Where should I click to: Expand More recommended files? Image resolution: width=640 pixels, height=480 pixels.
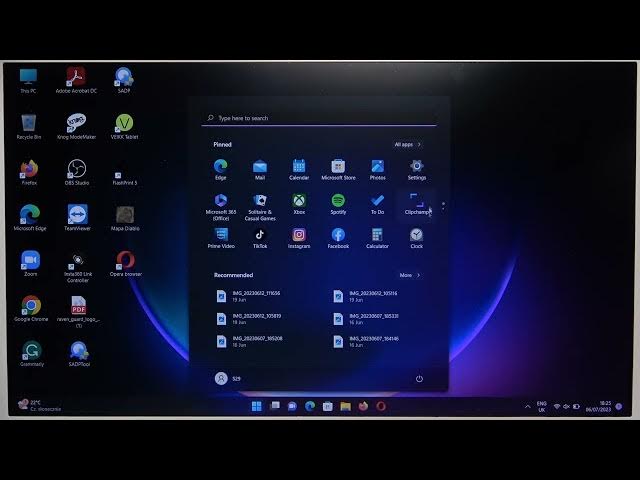(x=409, y=275)
